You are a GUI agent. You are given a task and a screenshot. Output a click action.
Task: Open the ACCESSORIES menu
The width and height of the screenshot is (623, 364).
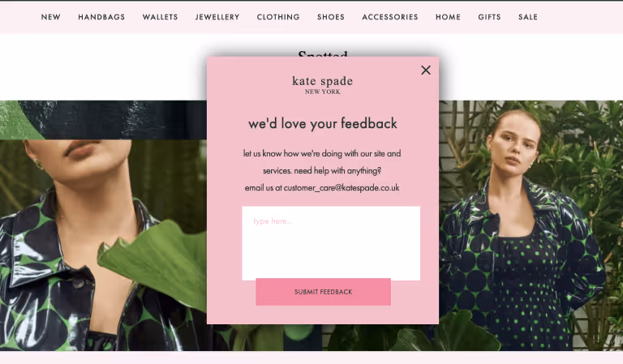click(x=389, y=17)
